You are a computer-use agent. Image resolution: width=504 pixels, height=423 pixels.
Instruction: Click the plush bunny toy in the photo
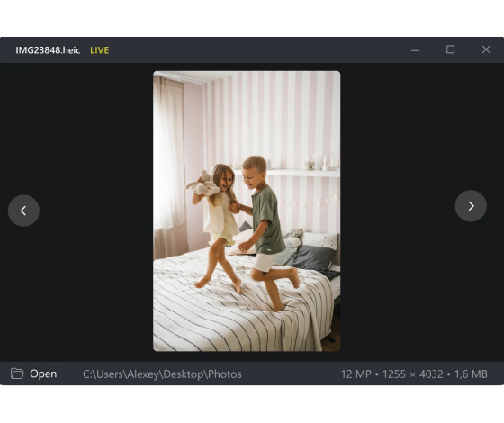(202, 184)
